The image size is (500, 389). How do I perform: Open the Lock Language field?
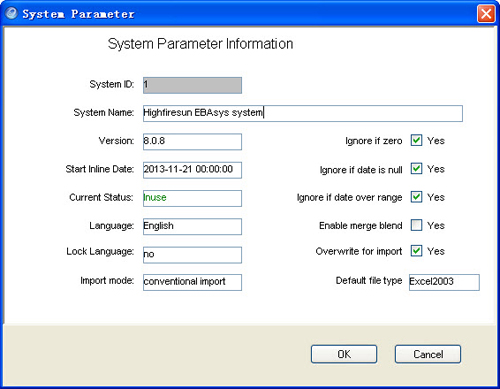pyautogui.click(x=192, y=255)
